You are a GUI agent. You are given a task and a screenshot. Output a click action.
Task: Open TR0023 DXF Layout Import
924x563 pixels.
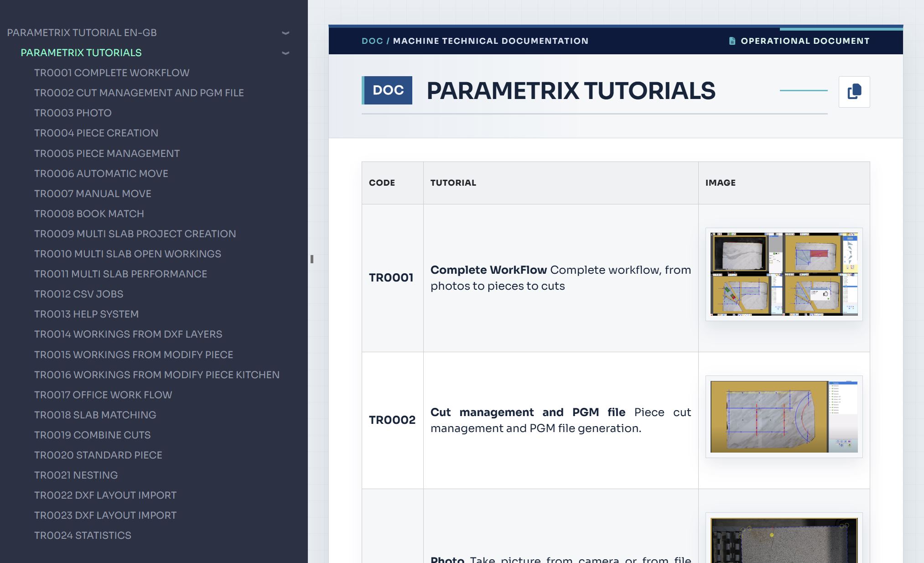[105, 516]
